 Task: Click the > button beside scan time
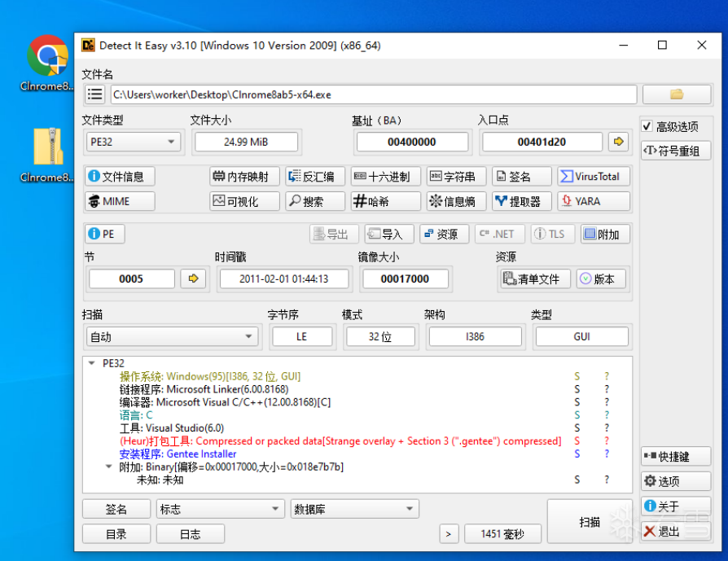pos(449,534)
